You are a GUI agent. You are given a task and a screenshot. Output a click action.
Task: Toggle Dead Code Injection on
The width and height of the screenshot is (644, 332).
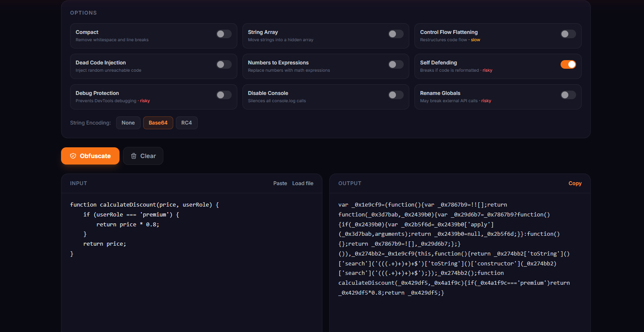click(224, 64)
